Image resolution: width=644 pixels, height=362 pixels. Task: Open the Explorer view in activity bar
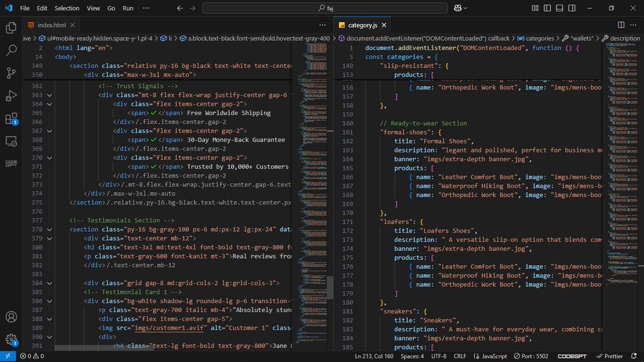coord(11,28)
